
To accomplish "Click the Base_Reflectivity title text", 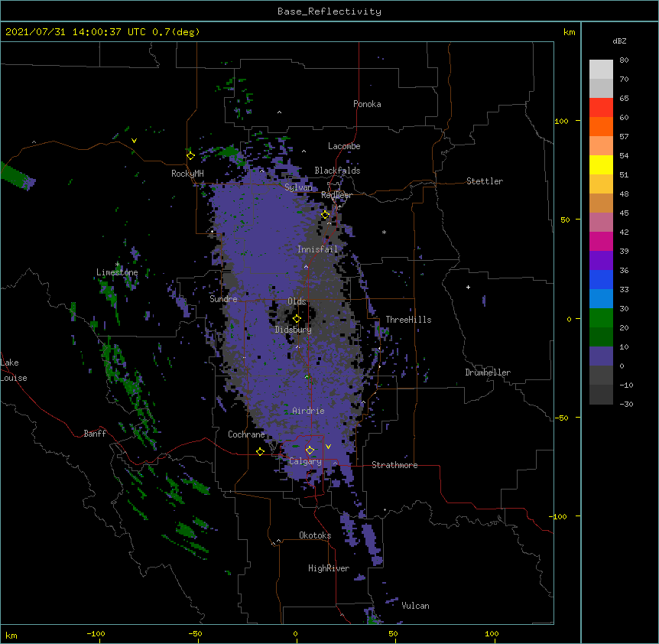I will (329, 11).
